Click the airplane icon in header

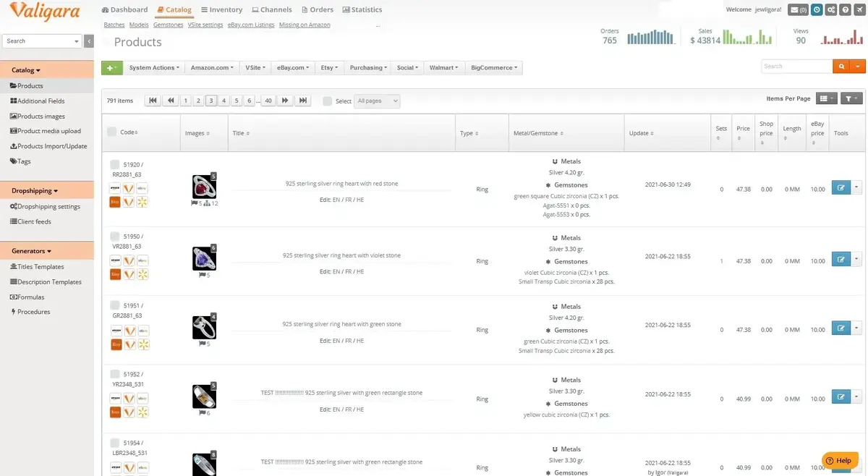[859, 10]
